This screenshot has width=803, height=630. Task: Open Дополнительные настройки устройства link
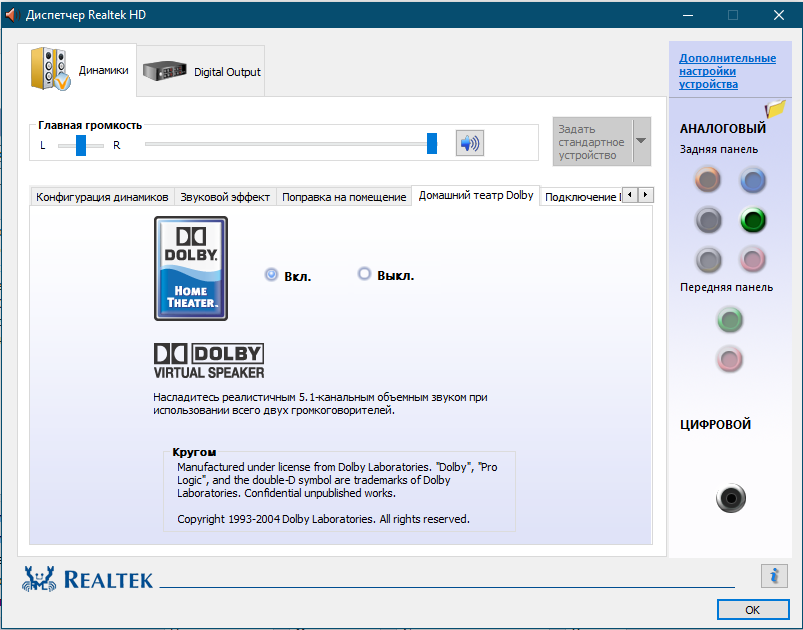727,71
